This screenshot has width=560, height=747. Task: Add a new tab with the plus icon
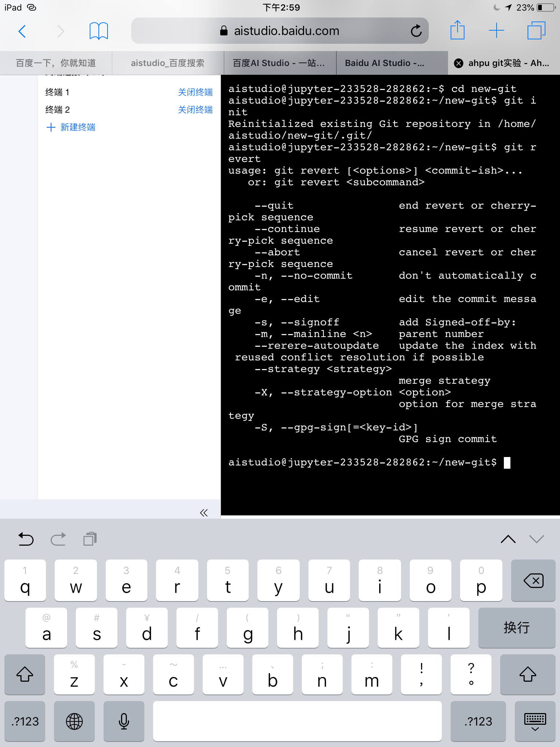[x=496, y=31]
